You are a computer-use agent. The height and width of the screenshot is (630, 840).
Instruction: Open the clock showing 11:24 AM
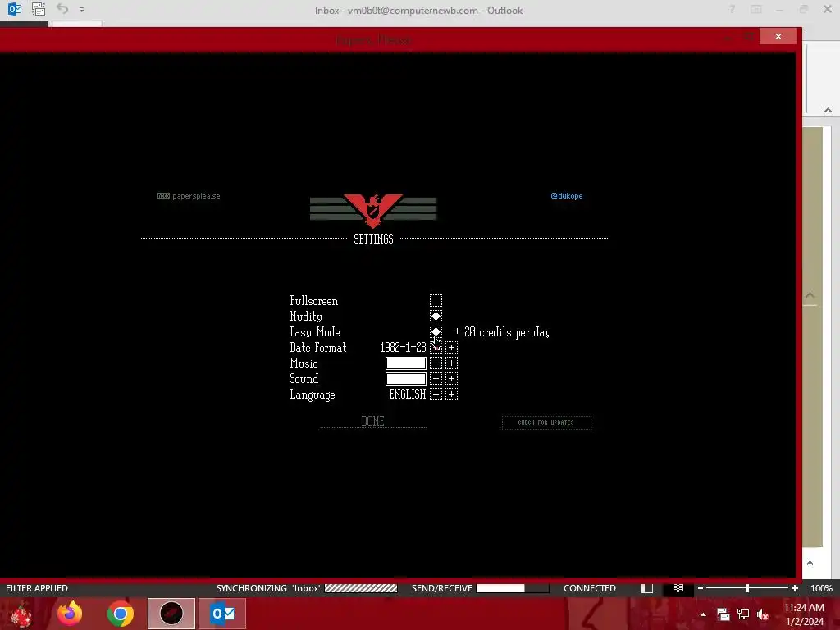(804, 614)
